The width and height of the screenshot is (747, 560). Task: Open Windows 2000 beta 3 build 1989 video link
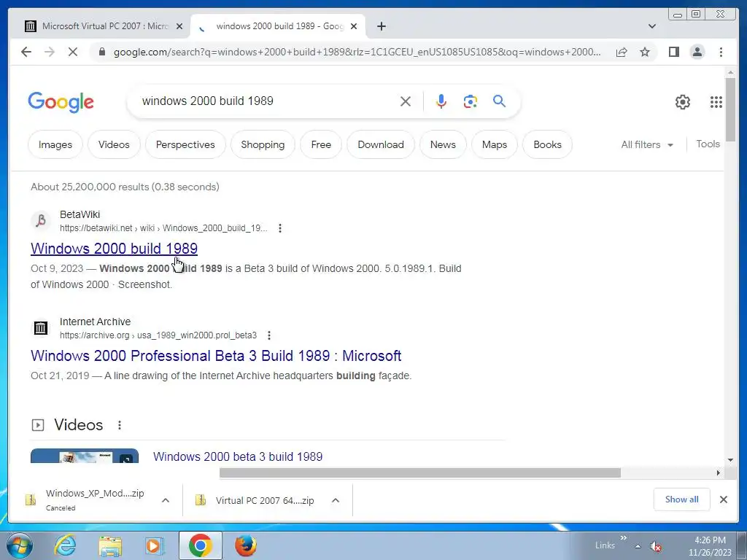[238, 456]
